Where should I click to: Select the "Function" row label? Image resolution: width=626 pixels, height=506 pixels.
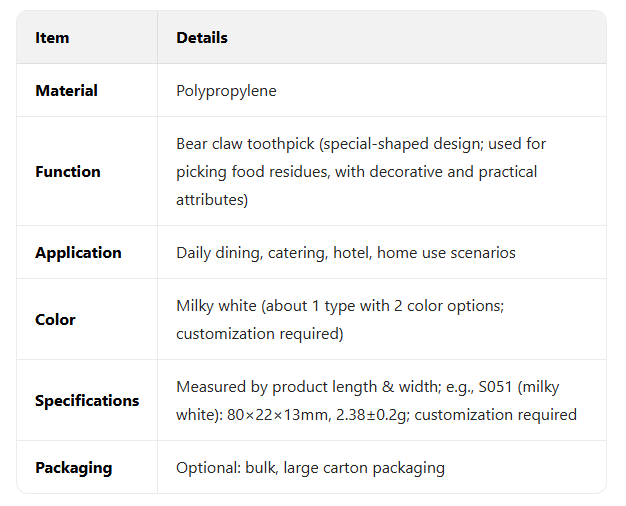coord(67,172)
